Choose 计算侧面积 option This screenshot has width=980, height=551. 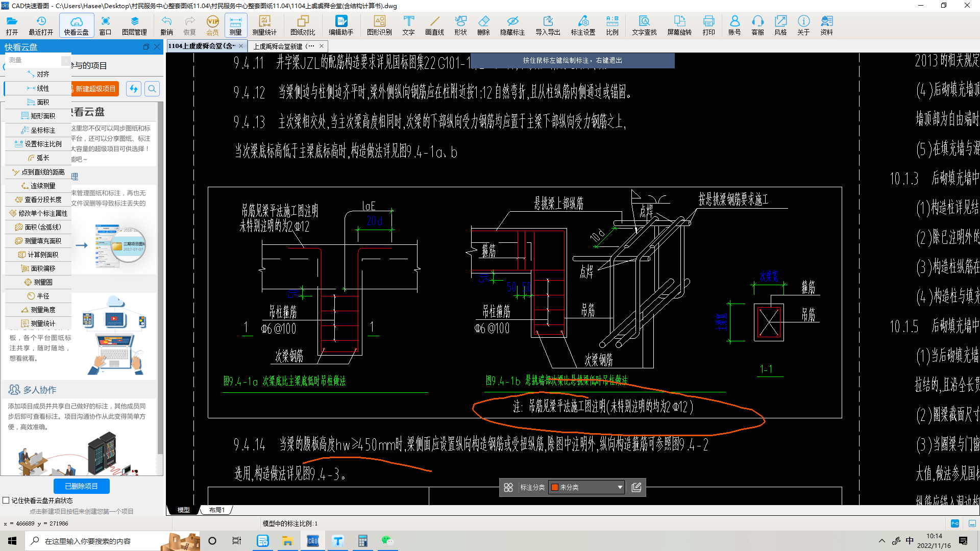coord(38,255)
